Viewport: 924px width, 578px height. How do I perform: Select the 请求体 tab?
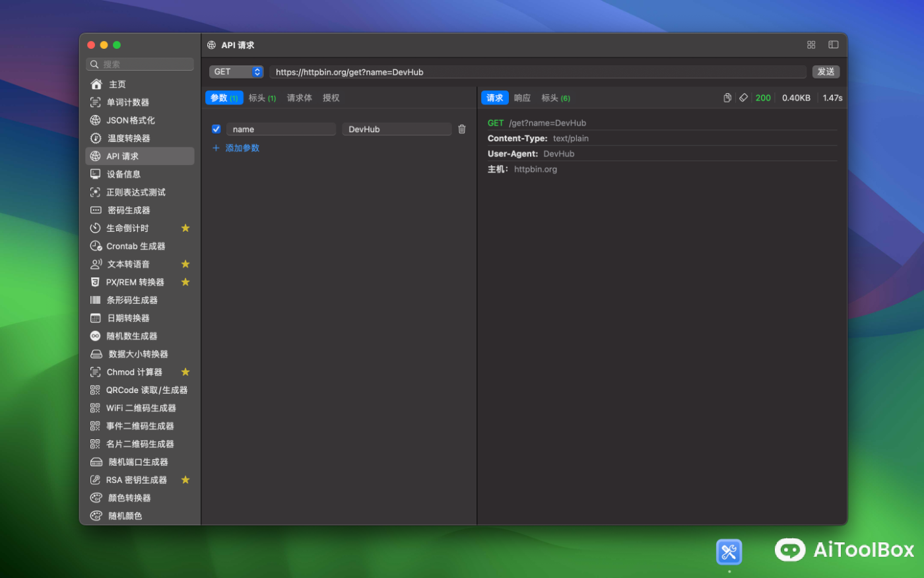(299, 97)
